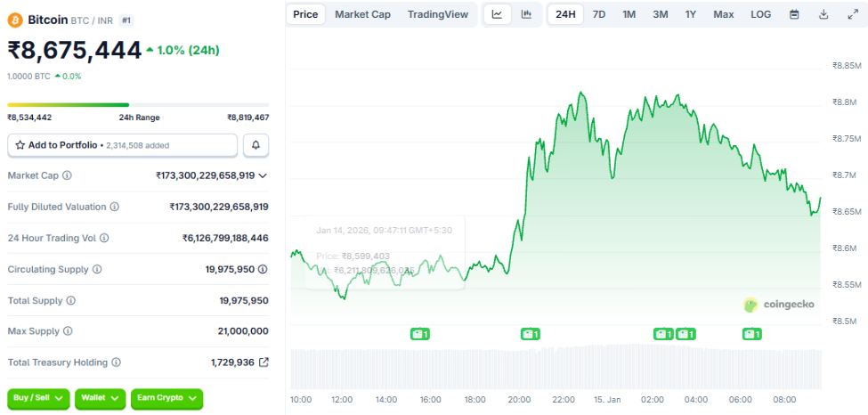
Task: Click the last news marker near 06:00
Action: point(751,334)
